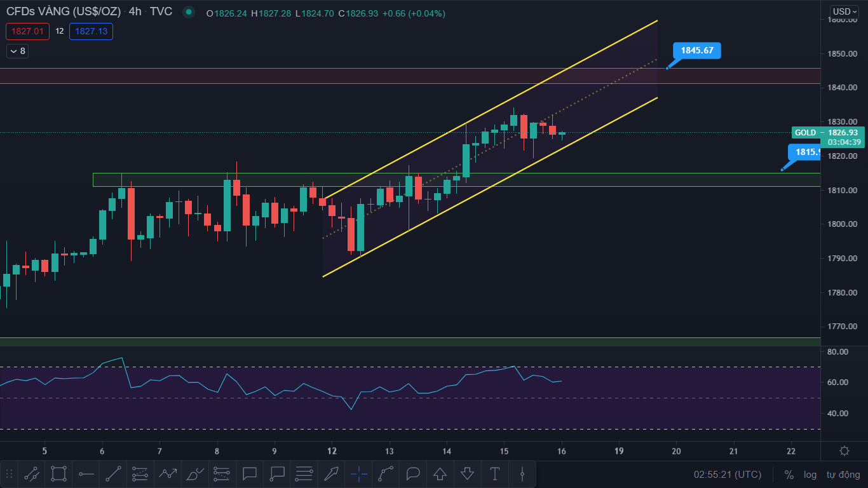
Task: Click the 40.00 RSI axis label
Action: click(x=838, y=413)
